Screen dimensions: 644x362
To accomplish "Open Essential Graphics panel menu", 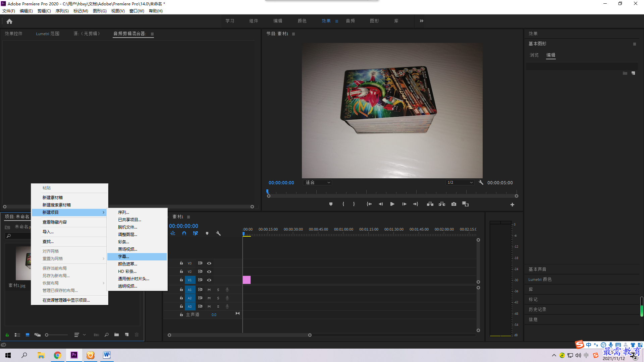I will coord(635,44).
